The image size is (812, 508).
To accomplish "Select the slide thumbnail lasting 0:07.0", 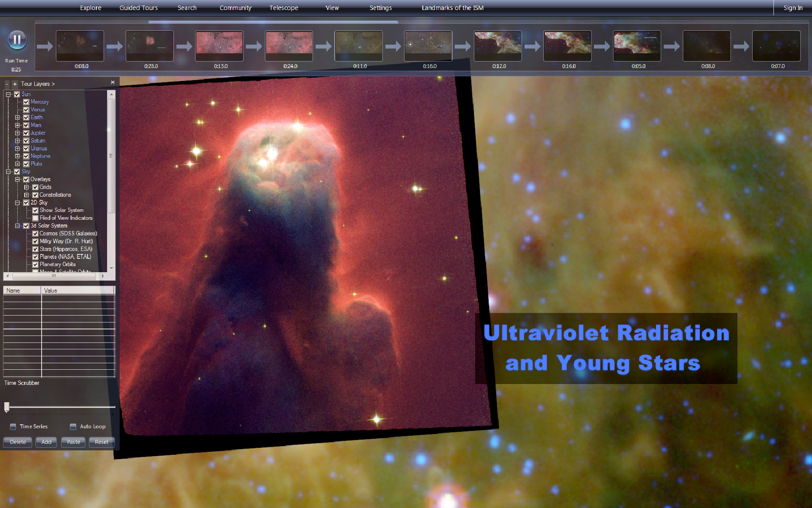I will (x=776, y=46).
